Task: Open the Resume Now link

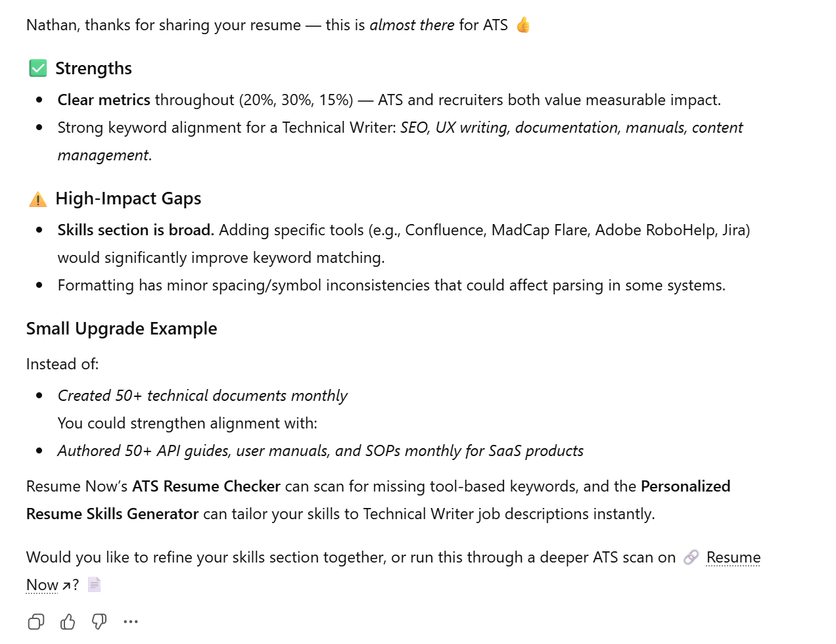Action: click(x=733, y=557)
